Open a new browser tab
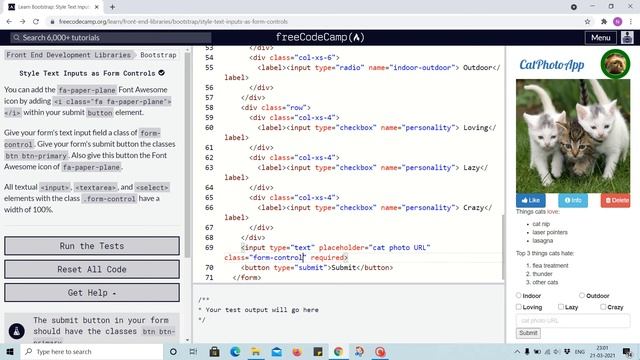The height and width of the screenshot is (360, 640). pos(112,7)
